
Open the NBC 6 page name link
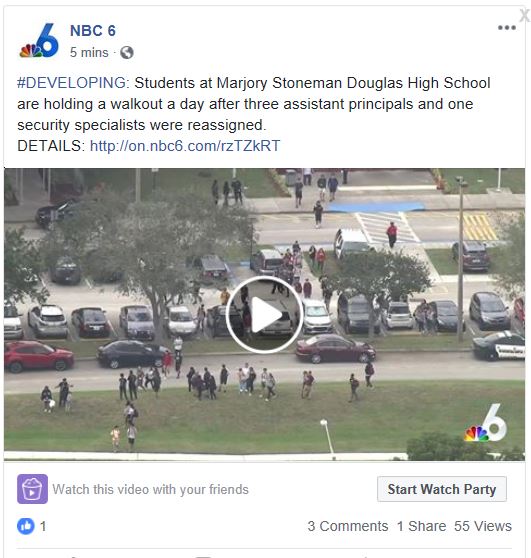tap(93, 31)
